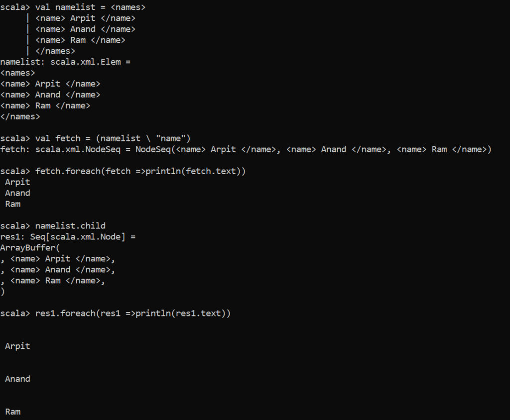Click the 'Ram' output on the last line

click(x=13, y=412)
